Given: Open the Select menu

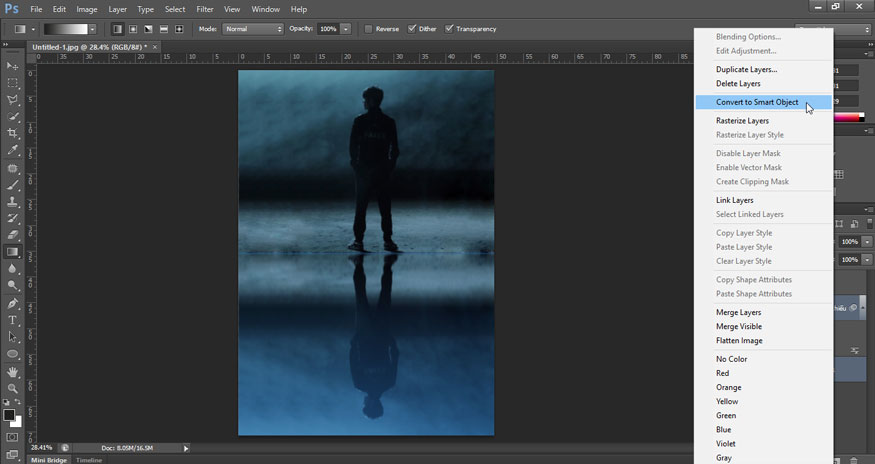Looking at the screenshot, I should (175, 9).
